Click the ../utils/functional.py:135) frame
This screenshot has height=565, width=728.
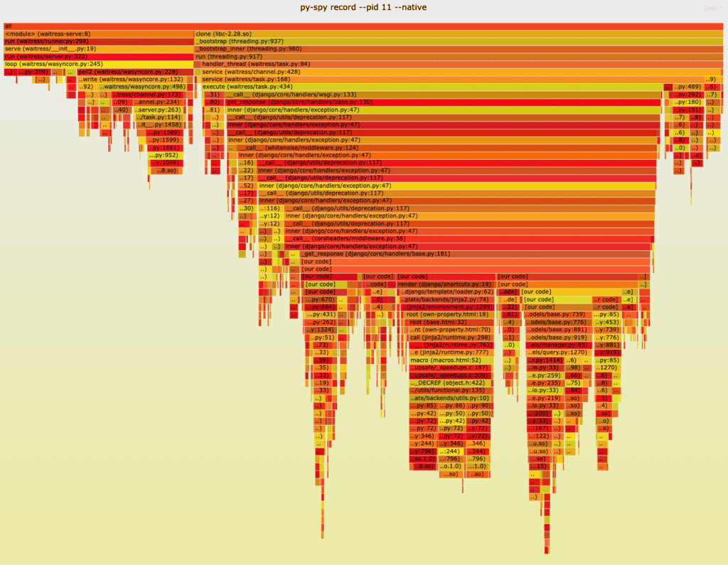451,390
